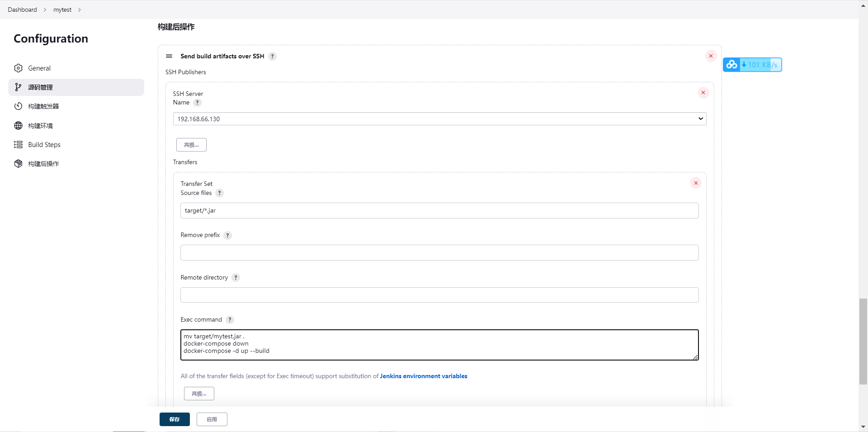Click the General gear icon in sidebar
Viewport: 868px width, 432px height.
point(18,68)
